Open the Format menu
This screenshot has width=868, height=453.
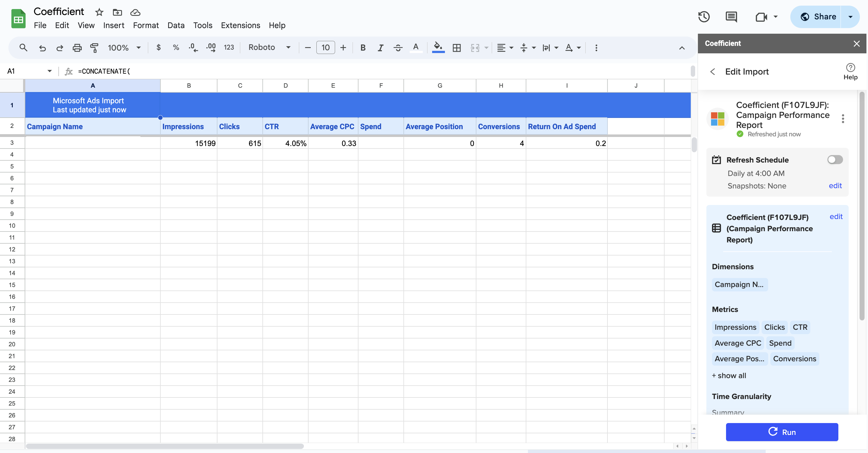[146, 26]
